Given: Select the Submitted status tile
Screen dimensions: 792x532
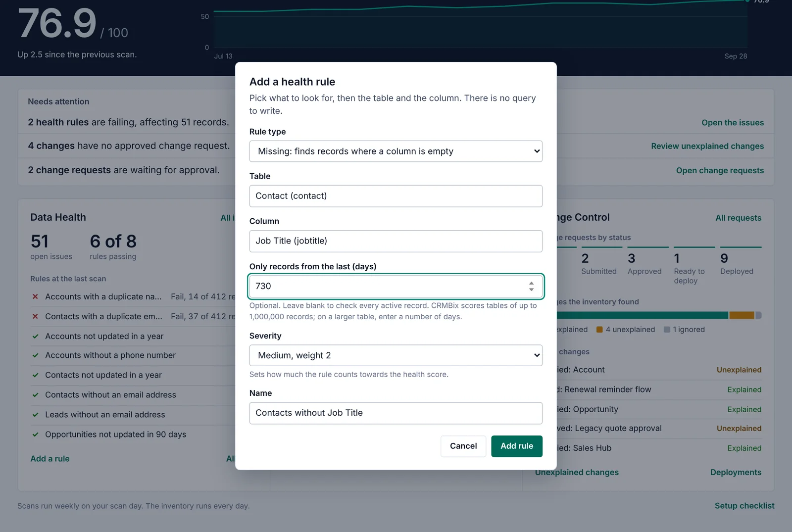Looking at the screenshot, I should (x=599, y=262).
